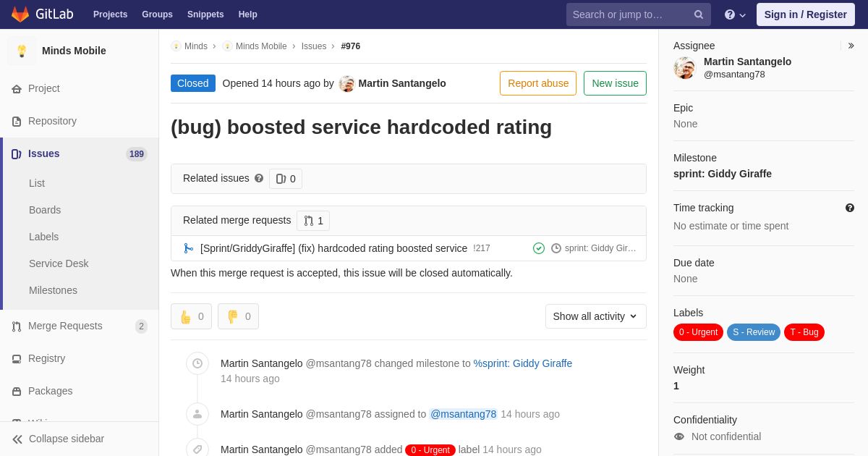The width and height of the screenshot is (868, 456).
Task: Click the Issues breadcrumb link
Action: pyautogui.click(x=314, y=46)
